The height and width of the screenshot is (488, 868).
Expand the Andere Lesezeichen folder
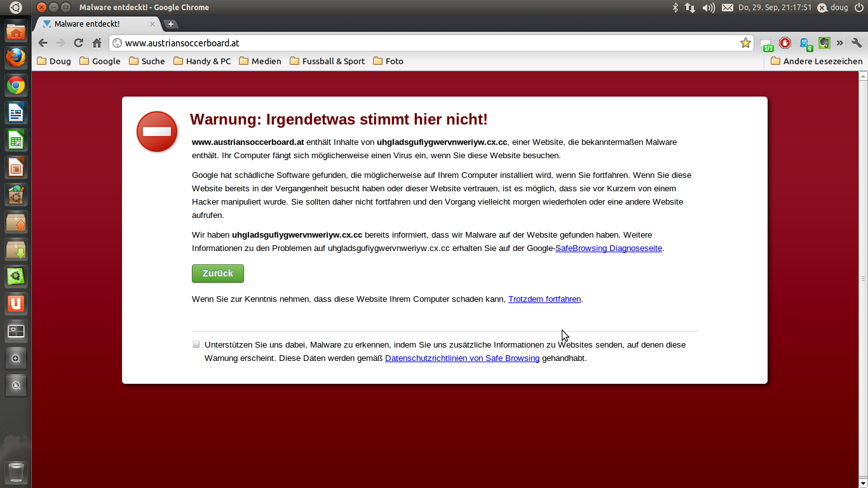[817, 61]
